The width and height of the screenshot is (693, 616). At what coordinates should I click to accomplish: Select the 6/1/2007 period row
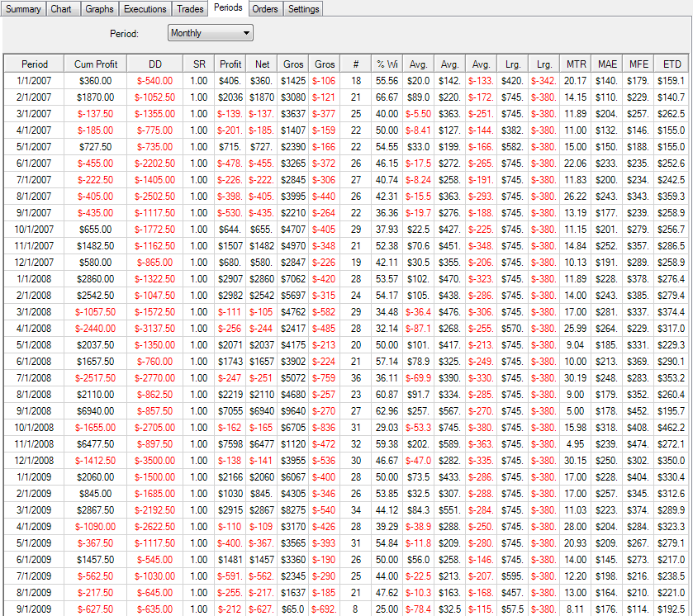pyautogui.click(x=347, y=163)
